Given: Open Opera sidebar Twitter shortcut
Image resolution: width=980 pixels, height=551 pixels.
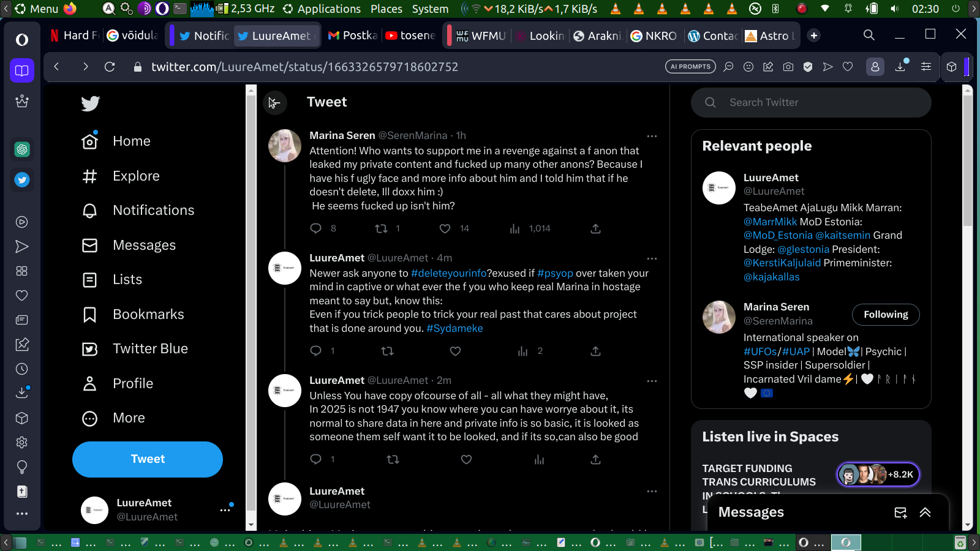Looking at the screenshot, I should pos(22,180).
